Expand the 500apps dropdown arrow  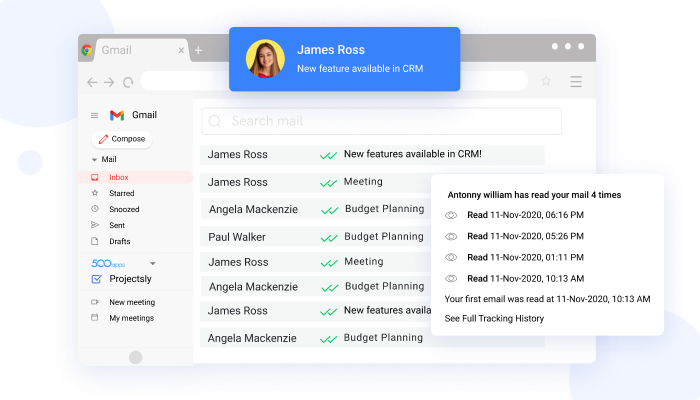(153, 263)
